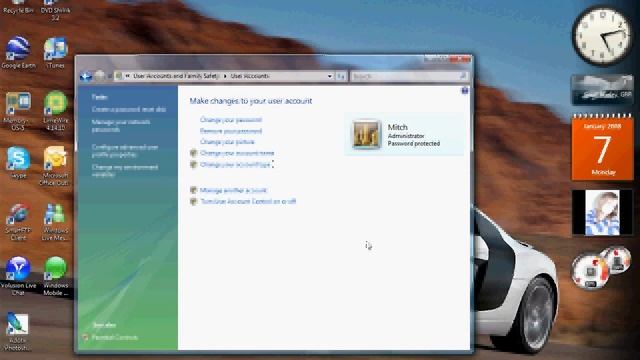Click 'Change your account type' link
640x360 pixels.
[x=235, y=164]
